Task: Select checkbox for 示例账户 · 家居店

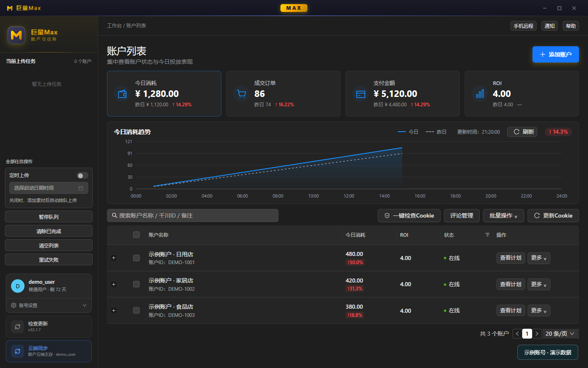Action: (x=136, y=284)
